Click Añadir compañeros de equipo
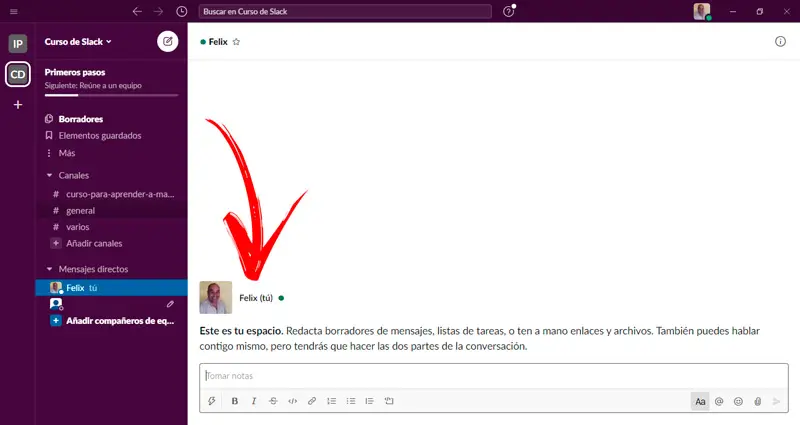800x425 pixels. pos(120,321)
